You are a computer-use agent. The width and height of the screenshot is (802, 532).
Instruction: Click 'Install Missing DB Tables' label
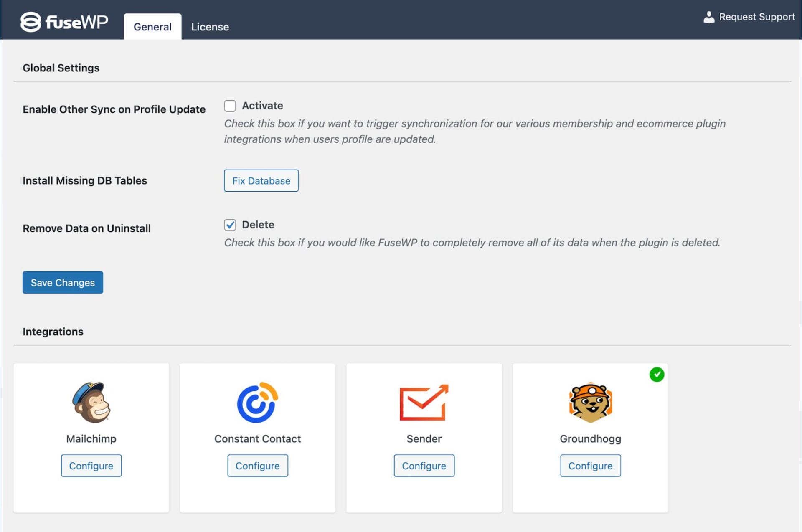pyautogui.click(x=85, y=180)
